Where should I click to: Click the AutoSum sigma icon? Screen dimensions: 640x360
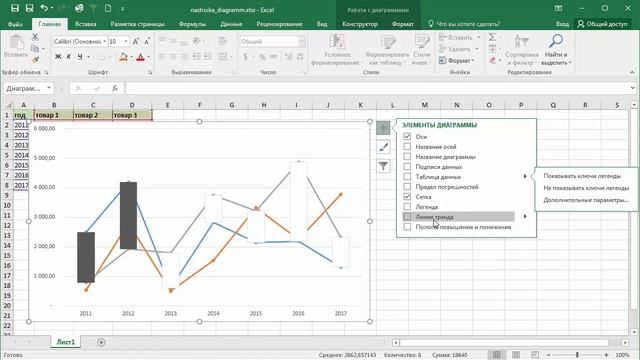[x=492, y=37]
